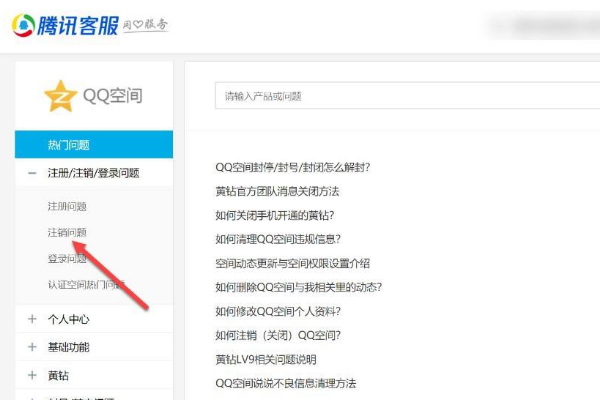
Task: Open link 如何关闭手机开通的黄钻?
Action: pyautogui.click(x=275, y=216)
